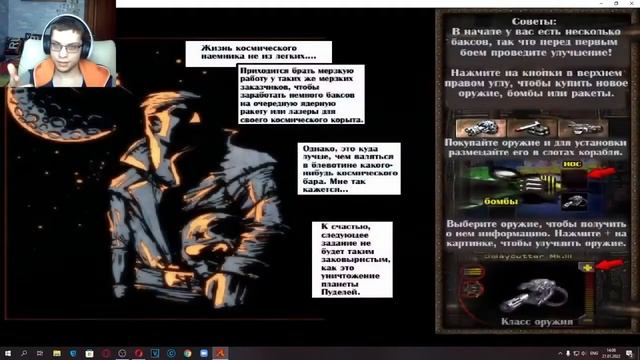Switch input language via ENG indicator
Viewport: 640px width, 360px height.
[x=594, y=353]
